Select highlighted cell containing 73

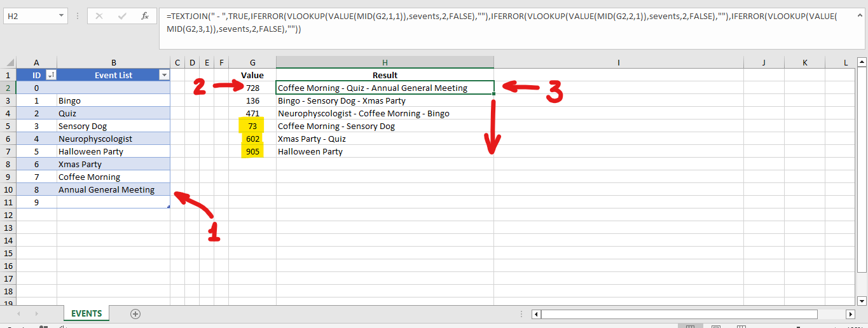coord(252,126)
